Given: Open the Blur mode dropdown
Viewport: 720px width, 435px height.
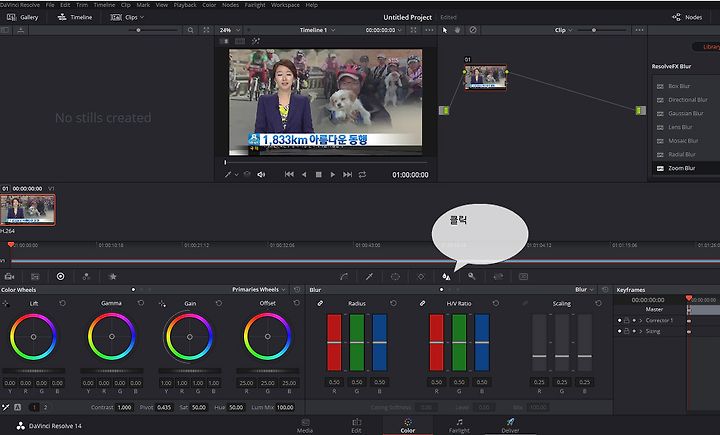Looking at the screenshot, I should coord(585,289).
